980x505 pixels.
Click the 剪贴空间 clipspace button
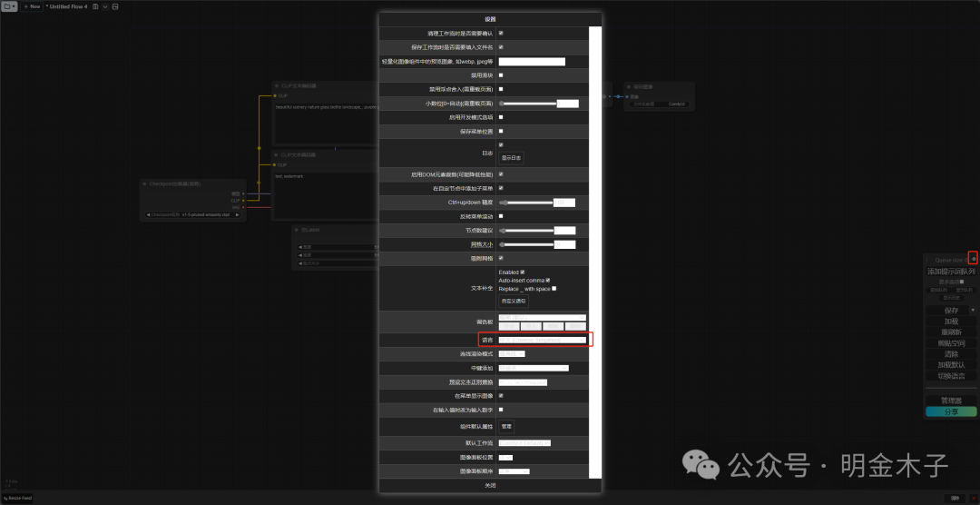(x=951, y=343)
